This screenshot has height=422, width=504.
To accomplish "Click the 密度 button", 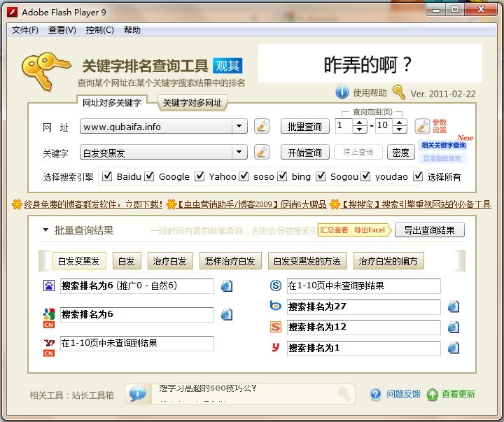I will [x=400, y=153].
